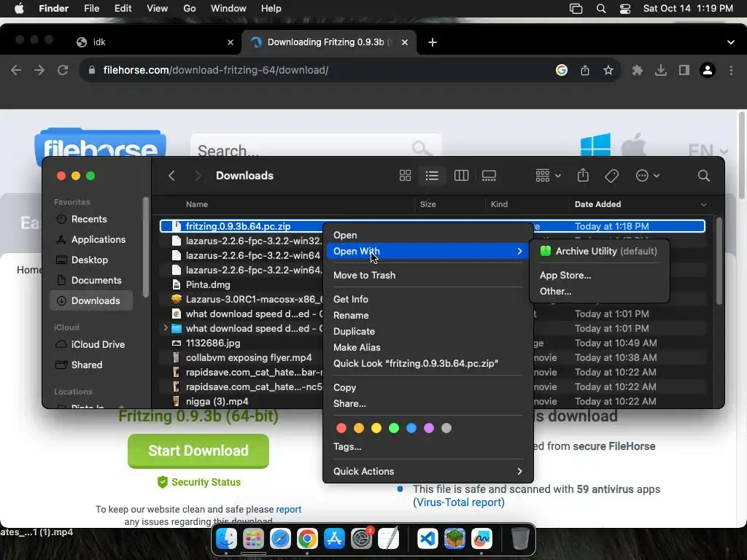Click the Chrome share page icon

click(x=585, y=71)
